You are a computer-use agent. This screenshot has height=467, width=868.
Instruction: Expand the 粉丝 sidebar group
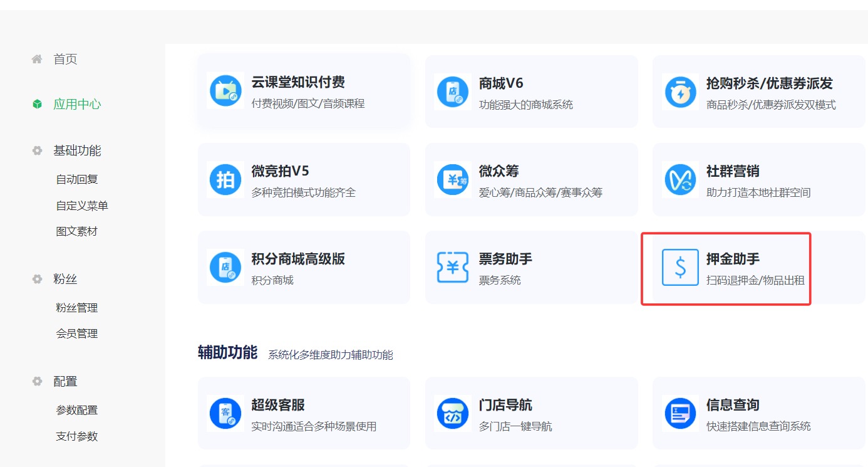point(65,280)
